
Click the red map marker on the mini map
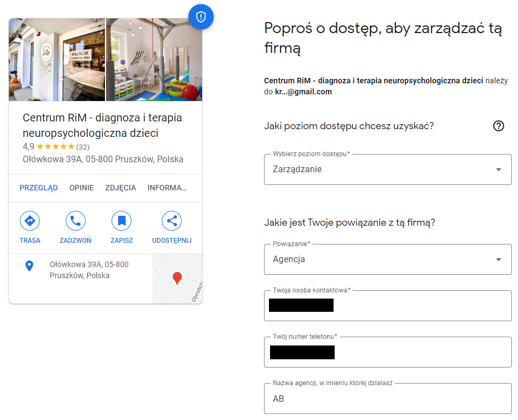tap(177, 278)
